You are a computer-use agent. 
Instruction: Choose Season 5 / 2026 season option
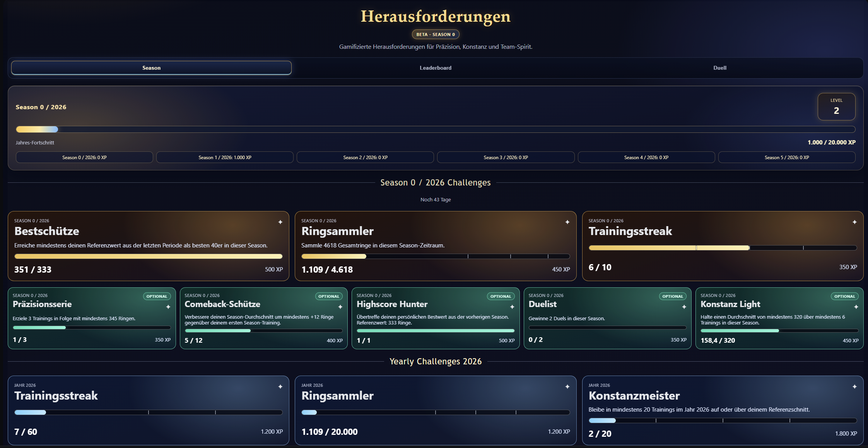tap(787, 157)
